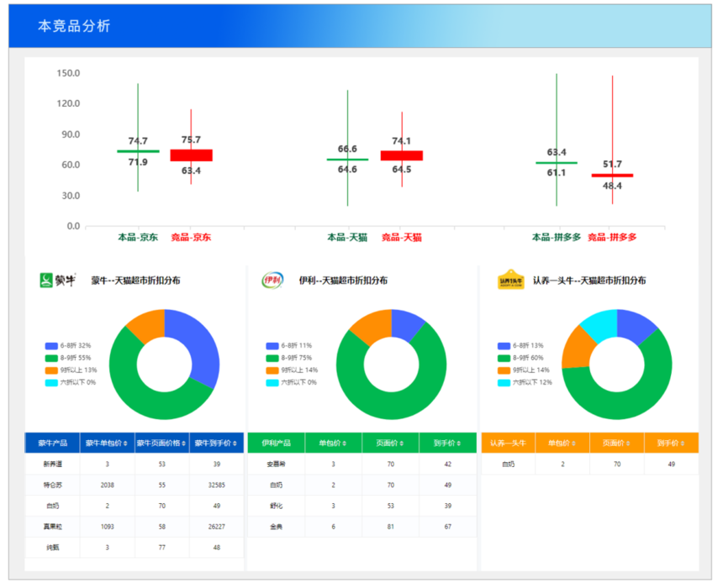The width and height of the screenshot is (723, 588).
Task: Select the 特仑苏 row in 蒙牛 table
Action: [x=53, y=485]
